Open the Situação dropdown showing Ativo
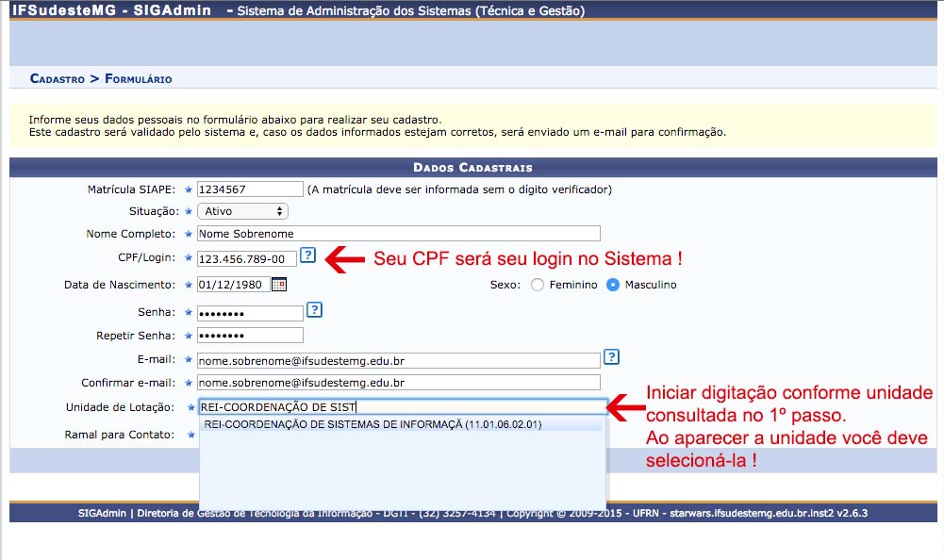Screen dimensions: 944x560 [242, 211]
